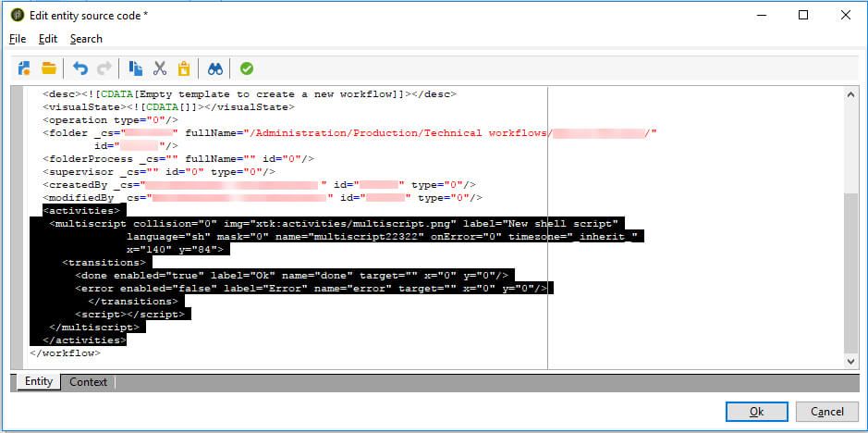Screen dimensions: 868x433
Task: Click the language="sh" attribute line
Action: [382, 237]
